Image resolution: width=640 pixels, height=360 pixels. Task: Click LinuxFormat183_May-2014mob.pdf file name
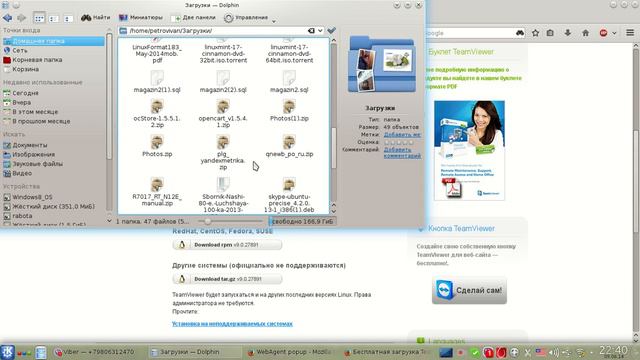pyautogui.click(x=157, y=53)
